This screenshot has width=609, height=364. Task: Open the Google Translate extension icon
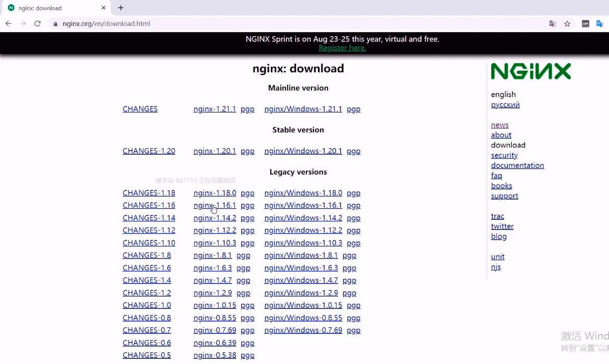click(x=600, y=23)
